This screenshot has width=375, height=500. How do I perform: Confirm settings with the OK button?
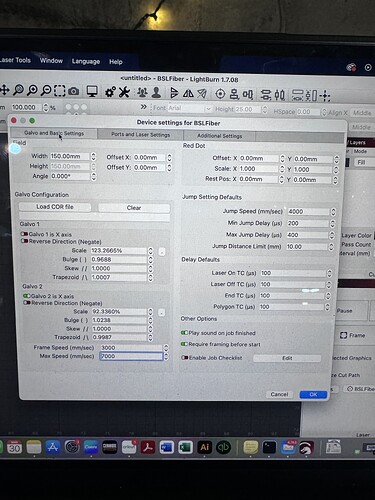click(x=313, y=394)
